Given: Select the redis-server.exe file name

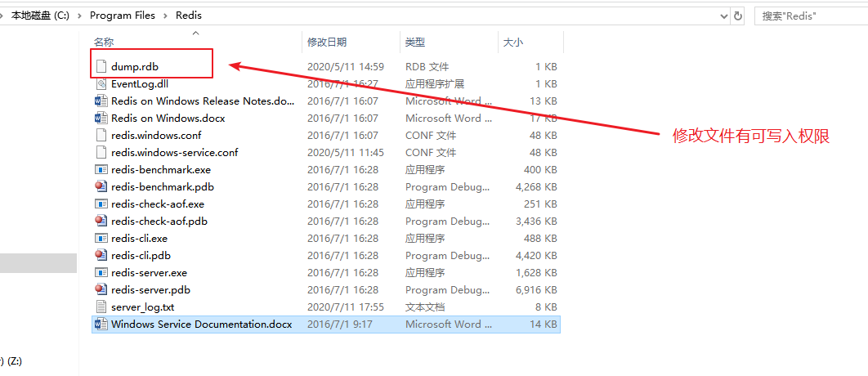Looking at the screenshot, I should tap(149, 273).
